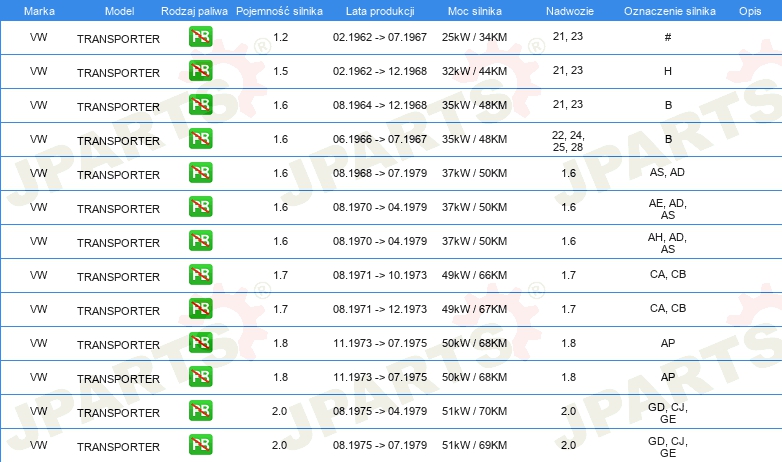Viewport: 782px width, 462px height.
Task: Click the 32kW / 44KM engine power cell
Action: (474, 71)
